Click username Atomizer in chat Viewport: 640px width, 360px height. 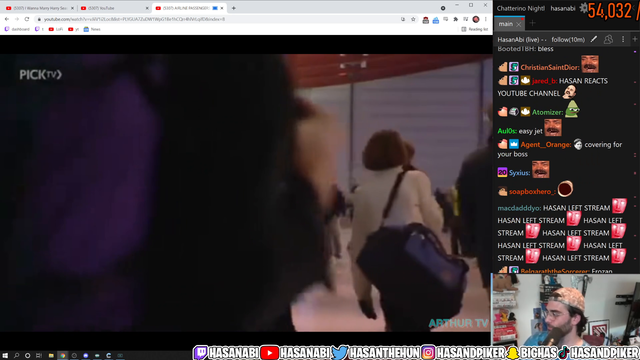[547, 112]
